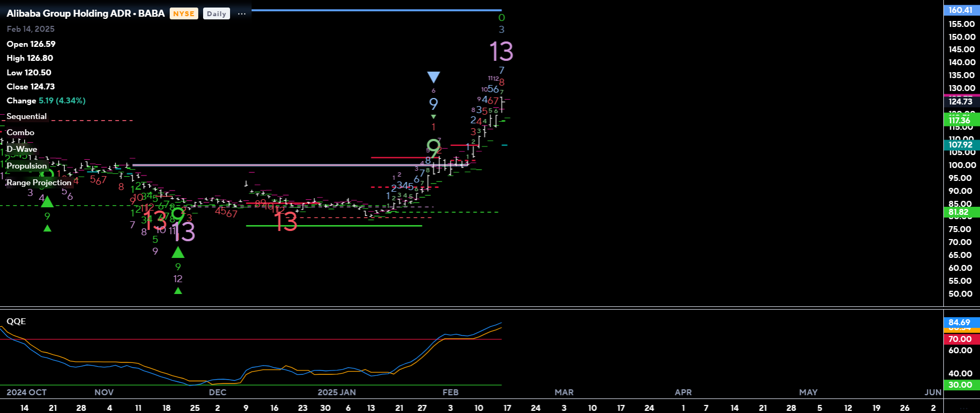The height and width of the screenshot is (413, 980).
Task: Toggle the Sequential indicator label
Action: pos(26,116)
